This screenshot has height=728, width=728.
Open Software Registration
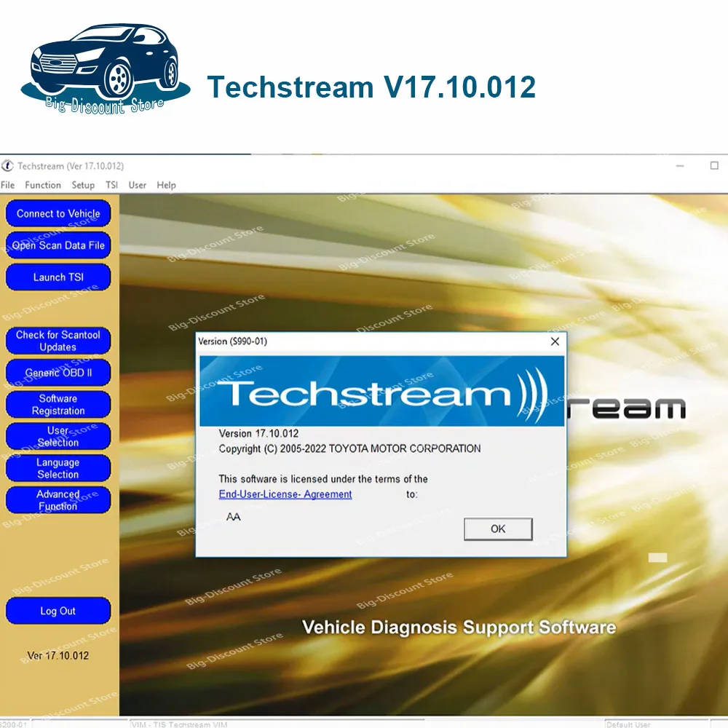(58, 404)
